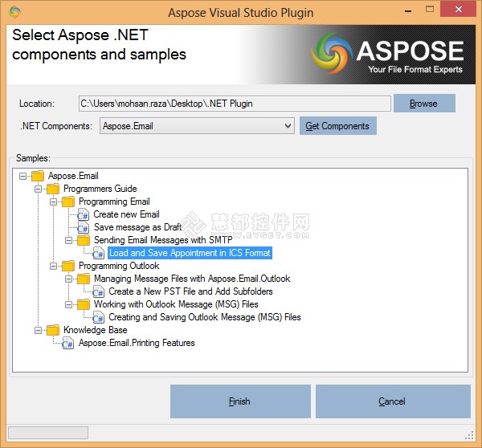Click the Programming Outlook folder icon

(68, 266)
